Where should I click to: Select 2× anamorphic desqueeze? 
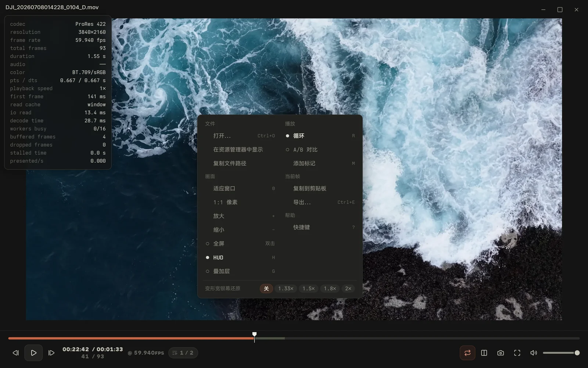(348, 289)
